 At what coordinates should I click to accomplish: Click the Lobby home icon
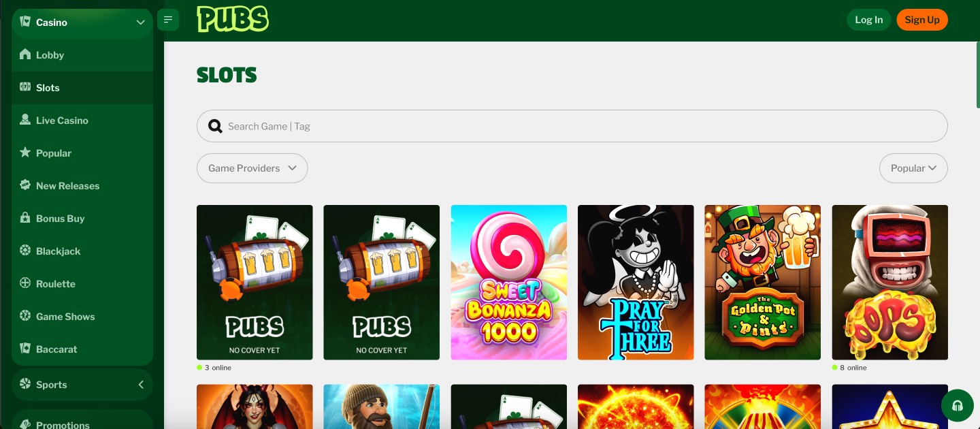[x=25, y=54]
